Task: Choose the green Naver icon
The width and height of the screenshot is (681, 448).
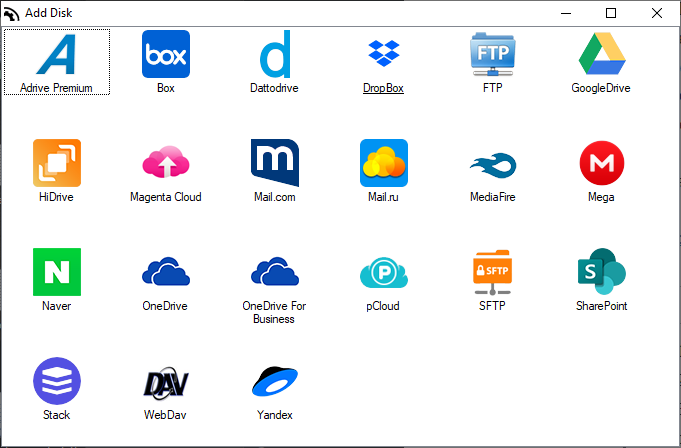Action: 57,272
